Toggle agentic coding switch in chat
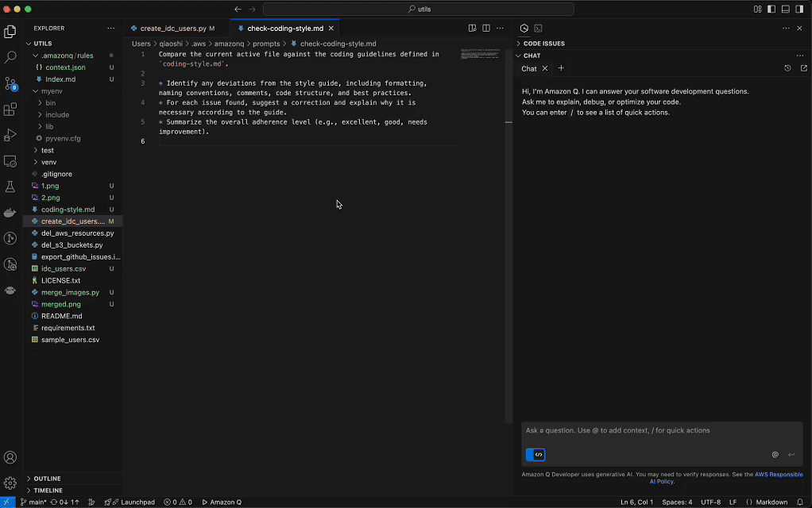This screenshot has height=508, width=812. point(536,455)
